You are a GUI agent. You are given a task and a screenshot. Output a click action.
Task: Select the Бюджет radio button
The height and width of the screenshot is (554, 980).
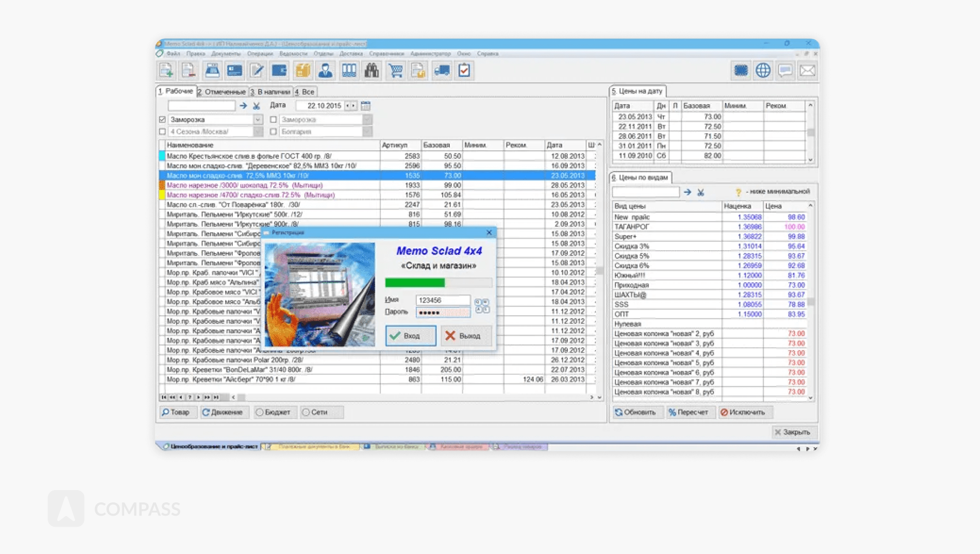260,412
